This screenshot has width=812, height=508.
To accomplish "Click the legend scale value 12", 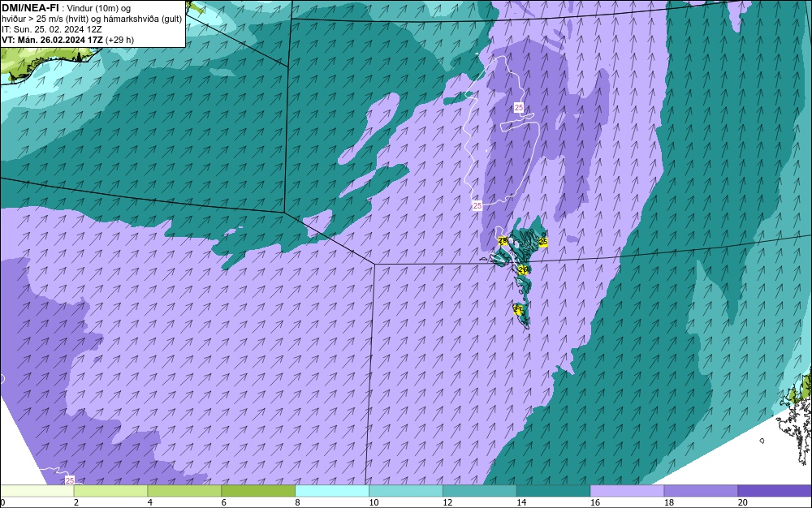I will click(447, 502).
